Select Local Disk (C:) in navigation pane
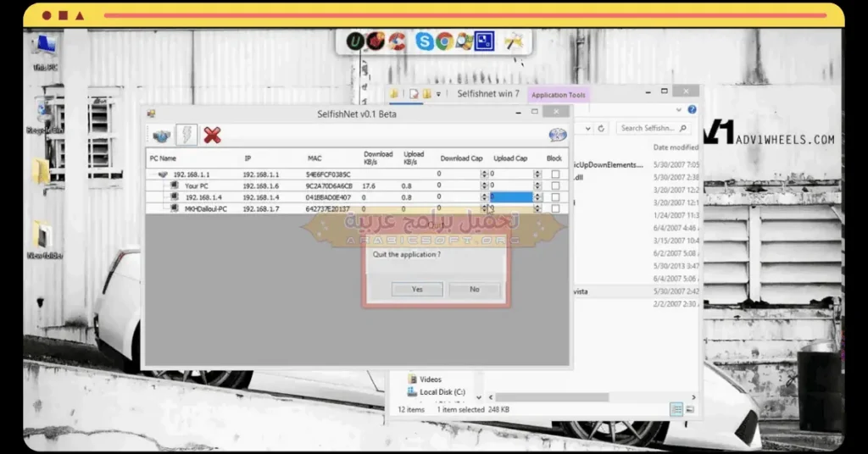 [x=442, y=392]
